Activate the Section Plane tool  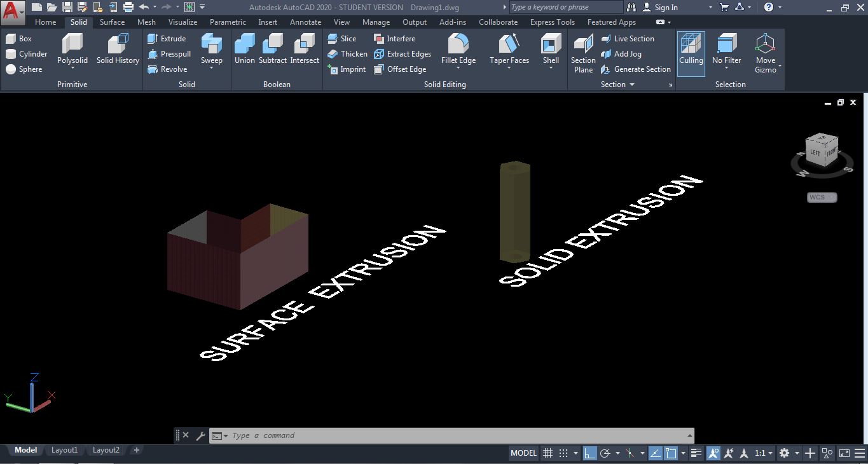click(582, 53)
